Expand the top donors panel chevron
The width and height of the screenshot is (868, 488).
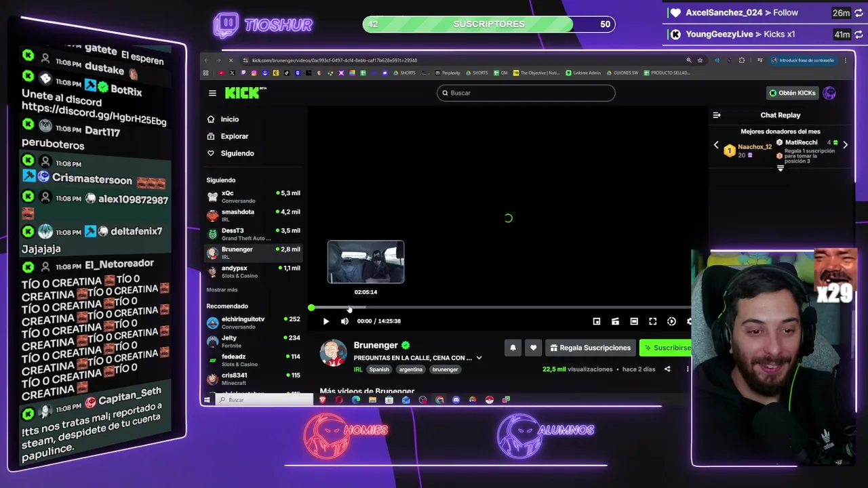click(x=780, y=169)
